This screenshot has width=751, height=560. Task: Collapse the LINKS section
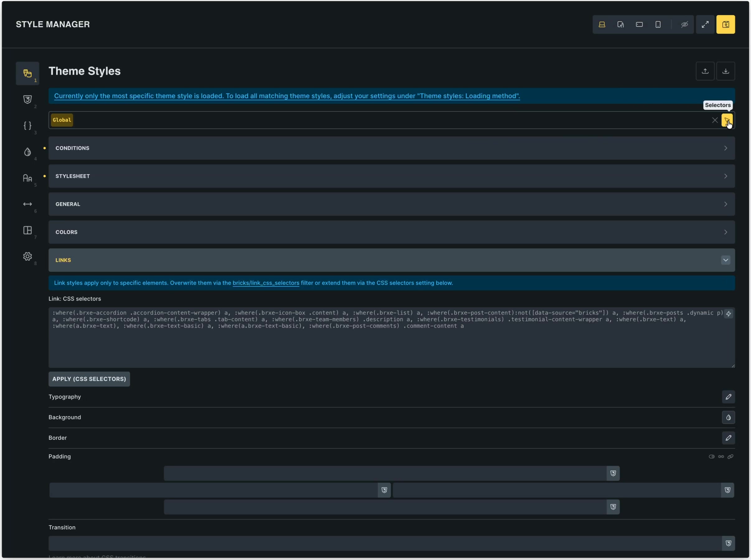pos(392,260)
